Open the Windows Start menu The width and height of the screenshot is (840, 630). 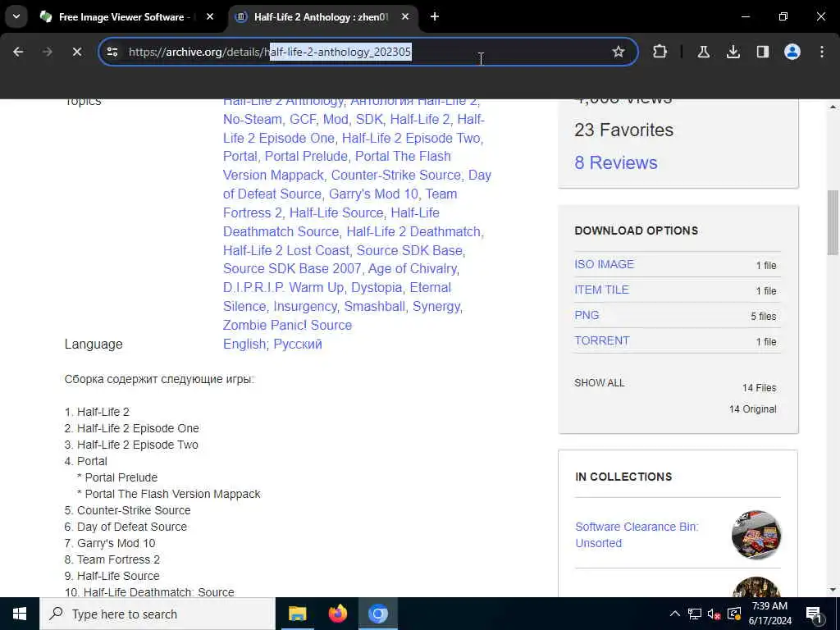point(20,614)
